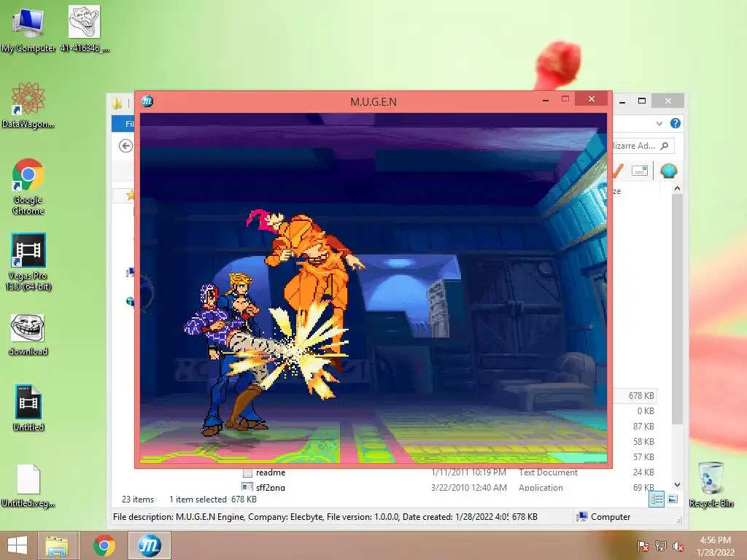Click the search magnifier icon in Explorer
747x560 pixels.
(x=665, y=146)
